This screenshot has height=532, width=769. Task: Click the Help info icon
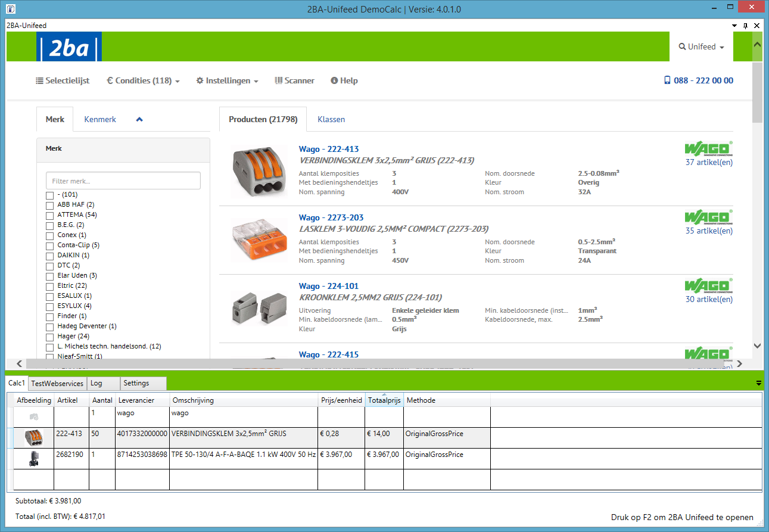pos(334,80)
